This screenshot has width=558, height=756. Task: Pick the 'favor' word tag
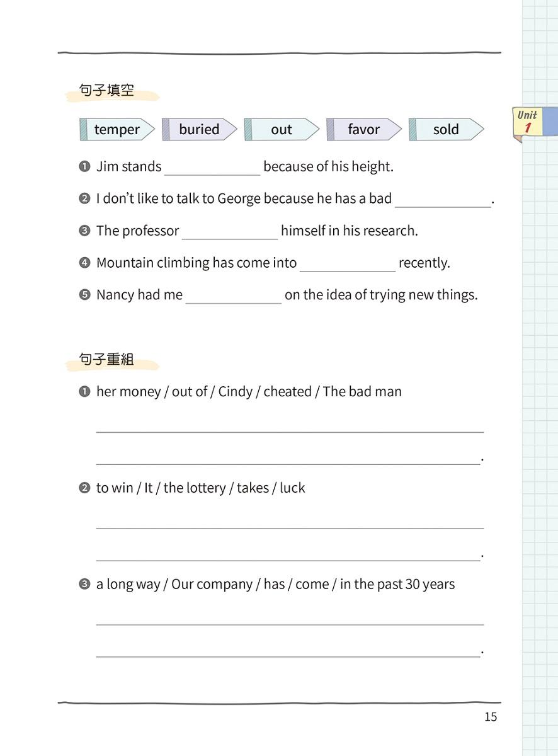(363, 130)
